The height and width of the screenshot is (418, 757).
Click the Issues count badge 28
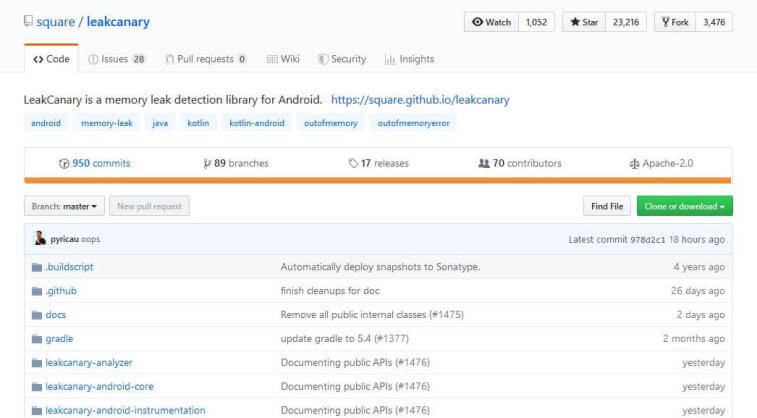tap(139, 59)
